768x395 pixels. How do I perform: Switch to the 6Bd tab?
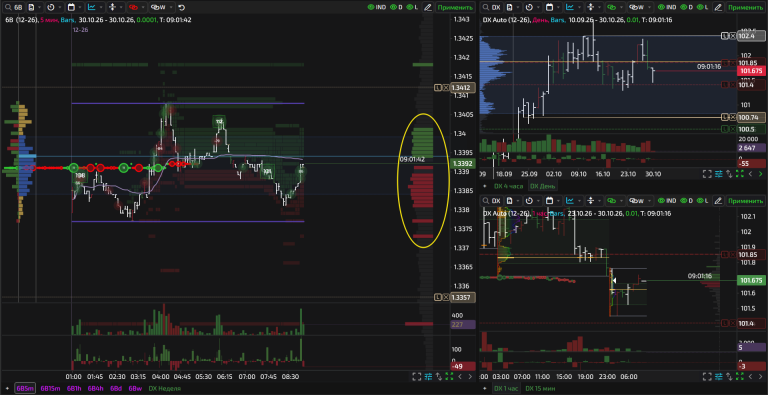pos(116,388)
